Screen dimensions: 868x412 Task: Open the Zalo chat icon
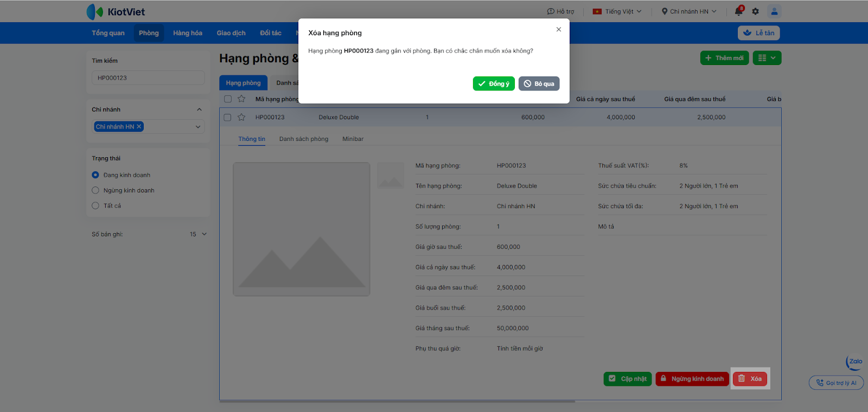tap(854, 362)
